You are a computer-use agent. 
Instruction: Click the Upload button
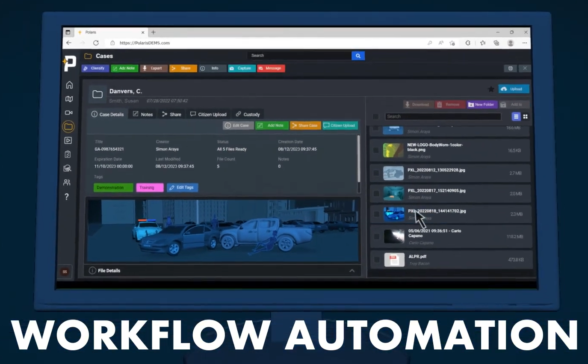point(514,89)
